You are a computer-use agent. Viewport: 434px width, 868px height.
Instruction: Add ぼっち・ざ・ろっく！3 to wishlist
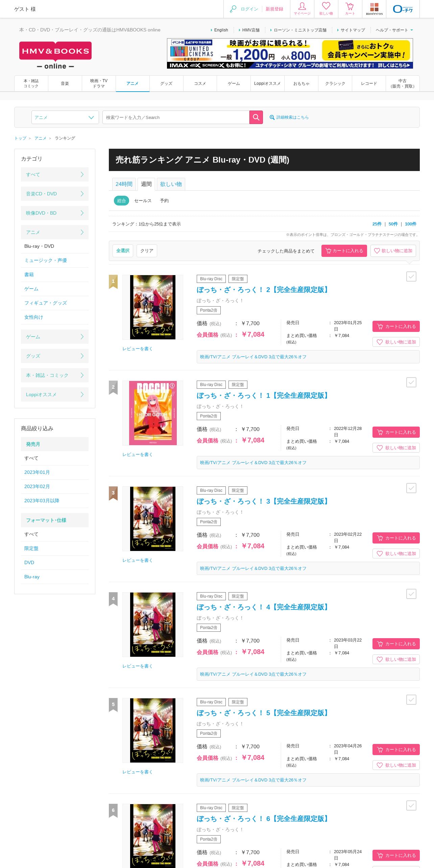[x=396, y=554]
